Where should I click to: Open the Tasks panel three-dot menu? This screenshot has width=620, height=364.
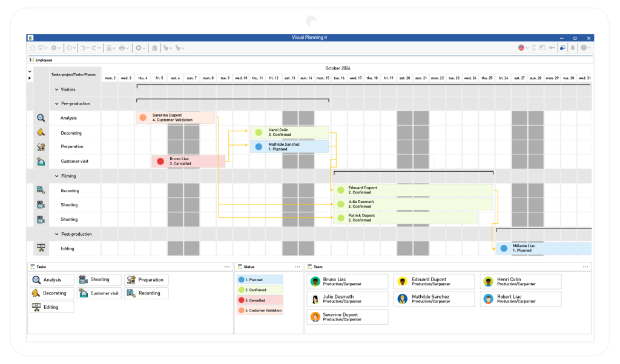point(227,267)
